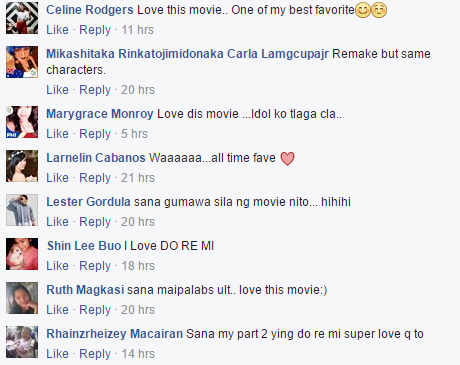Click the heart emoji in Larnelin's comment

(x=287, y=158)
